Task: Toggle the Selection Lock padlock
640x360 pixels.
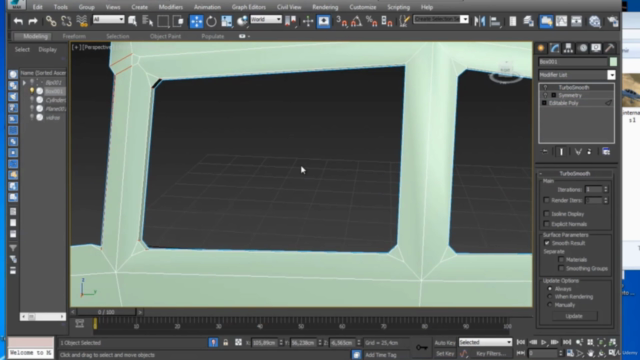Action: (225, 342)
